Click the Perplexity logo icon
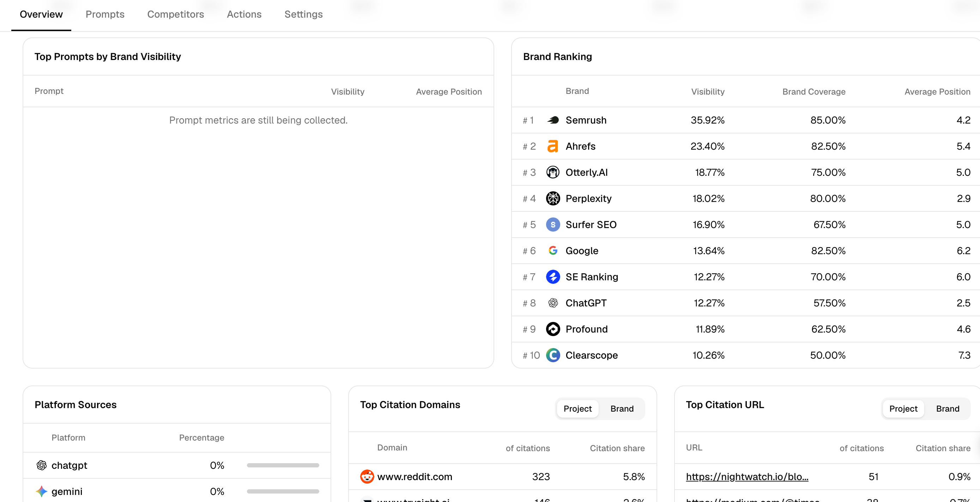Image resolution: width=980 pixels, height=502 pixels. coord(553,198)
